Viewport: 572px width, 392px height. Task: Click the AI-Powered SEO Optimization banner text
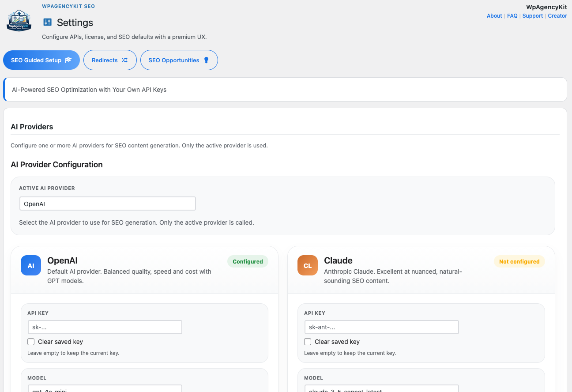(89, 90)
